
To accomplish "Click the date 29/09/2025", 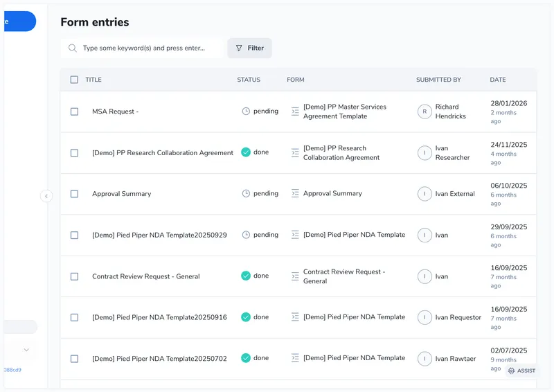I will click(509, 227).
